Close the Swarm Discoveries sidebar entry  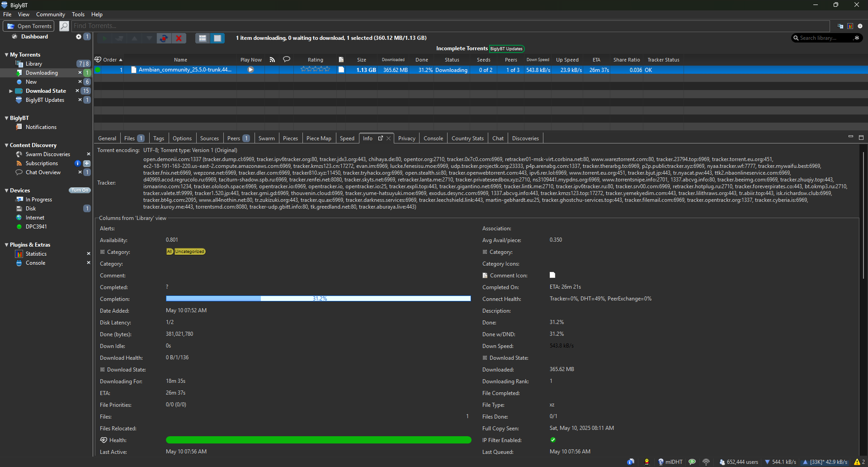tap(89, 154)
